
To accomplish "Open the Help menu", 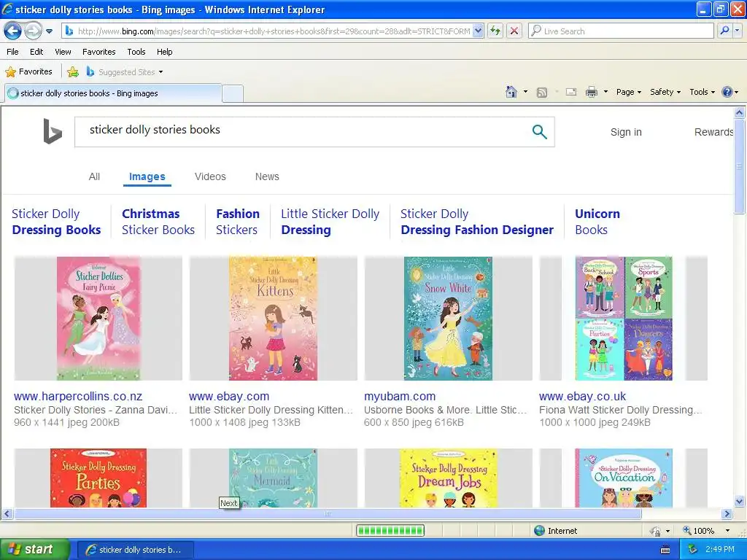I will (164, 52).
